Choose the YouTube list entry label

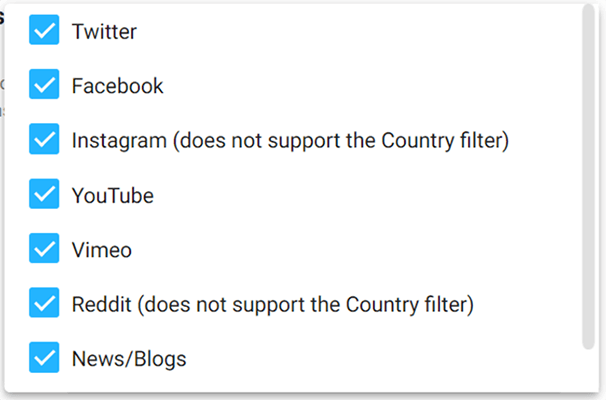click(x=112, y=195)
